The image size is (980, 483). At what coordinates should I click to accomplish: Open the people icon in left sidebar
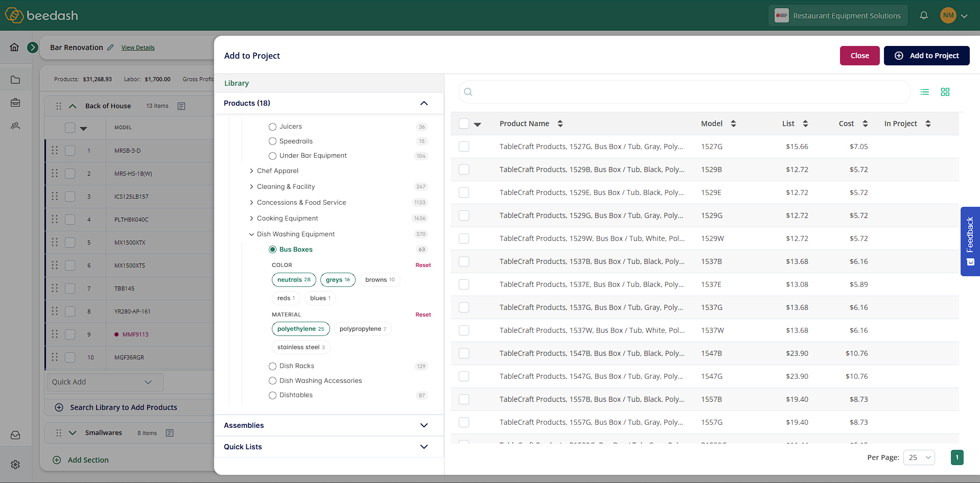pos(15,126)
